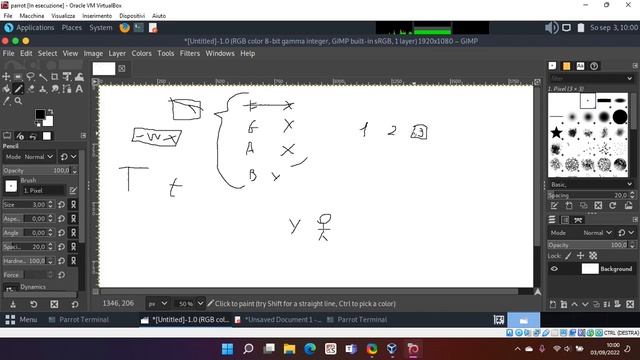Open brush editor next to 1. Pixel
The width and height of the screenshot is (640, 360).
73,190
